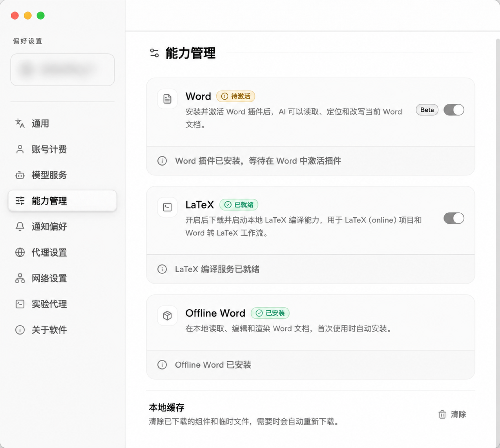
Task: Open the 关于软件 page
Action: [x=62, y=330]
